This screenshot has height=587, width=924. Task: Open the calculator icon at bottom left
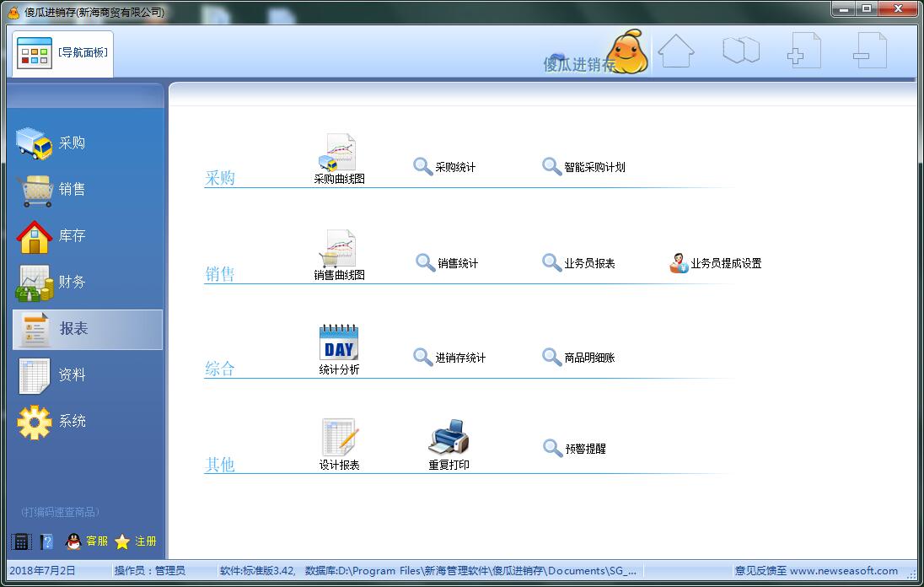[x=21, y=541]
